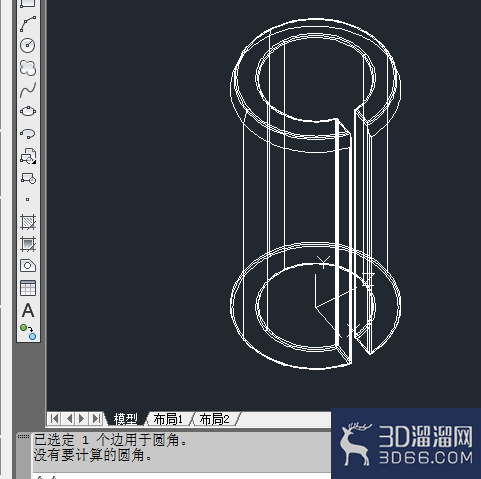
Task: Grab the command window grip handle
Action: 23,436
